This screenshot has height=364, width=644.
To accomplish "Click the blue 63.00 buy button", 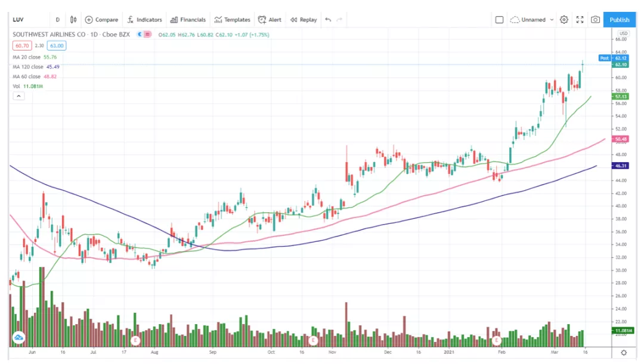I will [x=57, y=45].
